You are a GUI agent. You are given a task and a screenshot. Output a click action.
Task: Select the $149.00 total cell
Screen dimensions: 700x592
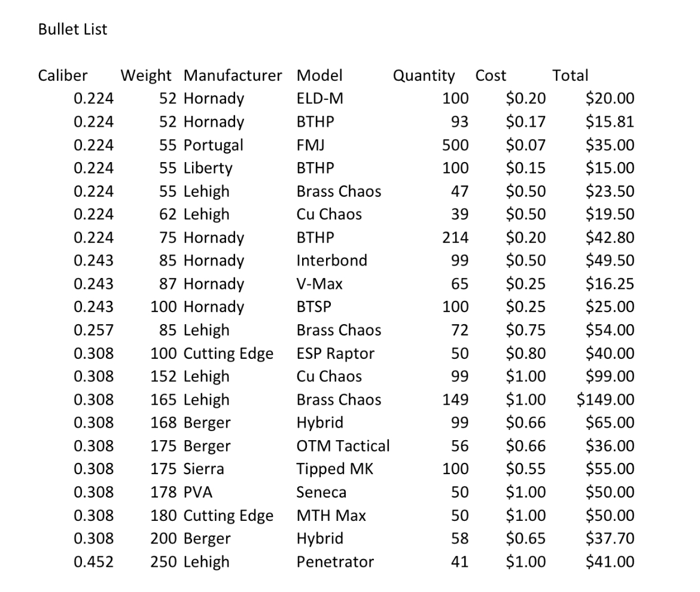[x=605, y=399]
